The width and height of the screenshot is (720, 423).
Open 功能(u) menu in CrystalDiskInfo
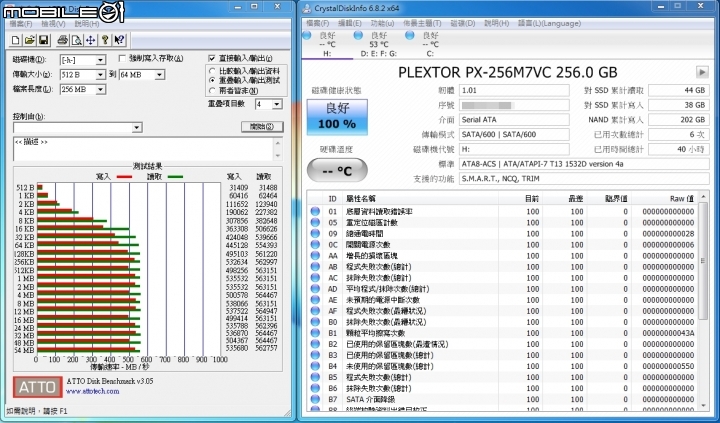click(x=382, y=23)
